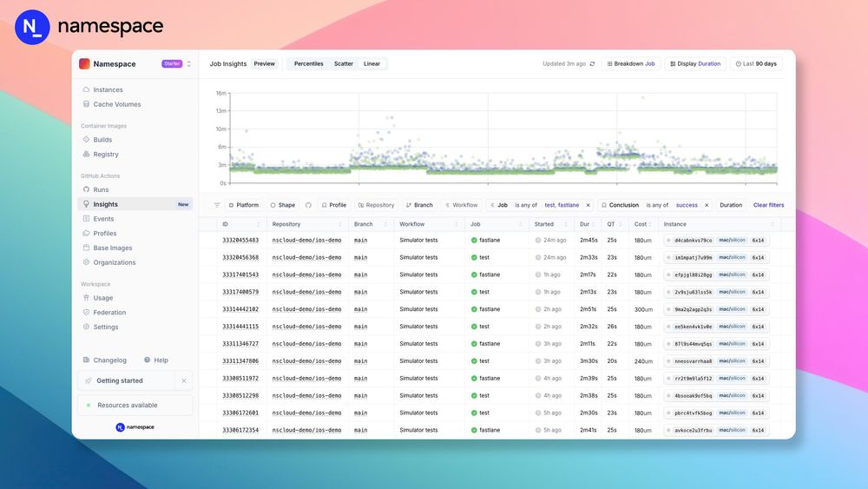Sort by the Repository column header
This screenshot has height=489, width=868.
click(306, 224)
